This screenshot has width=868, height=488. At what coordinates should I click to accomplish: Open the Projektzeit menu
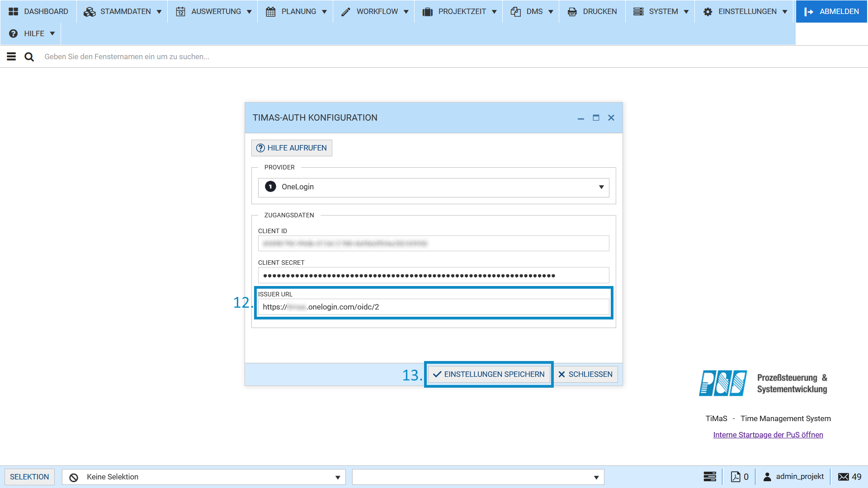[459, 11]
